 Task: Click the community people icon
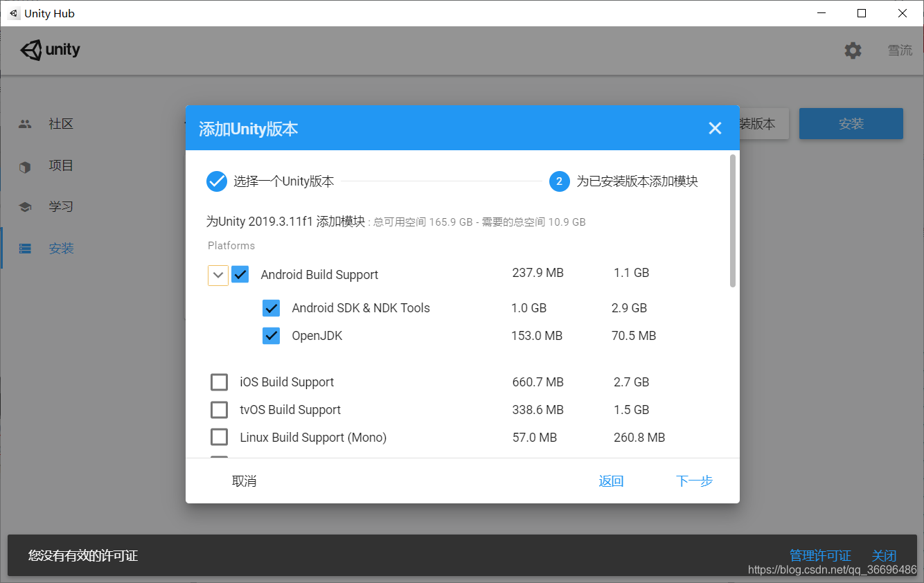pos(25,124)
